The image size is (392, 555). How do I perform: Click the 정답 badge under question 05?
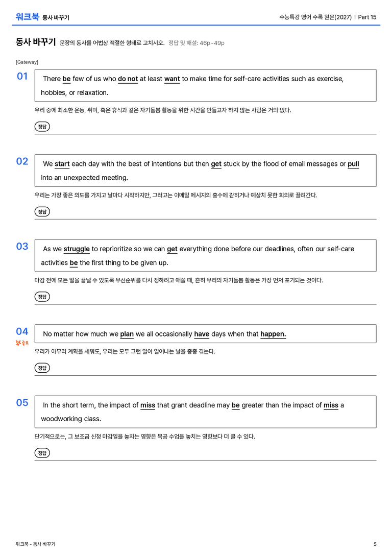click(x=42, y=453)
